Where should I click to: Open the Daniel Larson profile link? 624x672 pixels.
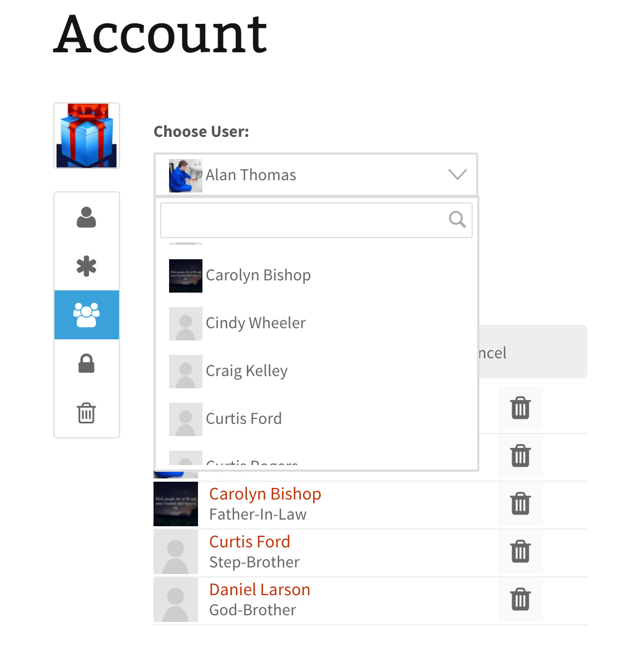pyautogui.click(x=259, y=590)
